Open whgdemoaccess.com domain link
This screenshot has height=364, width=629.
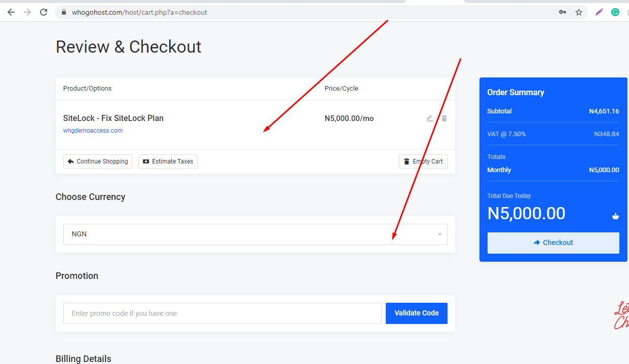93,131
